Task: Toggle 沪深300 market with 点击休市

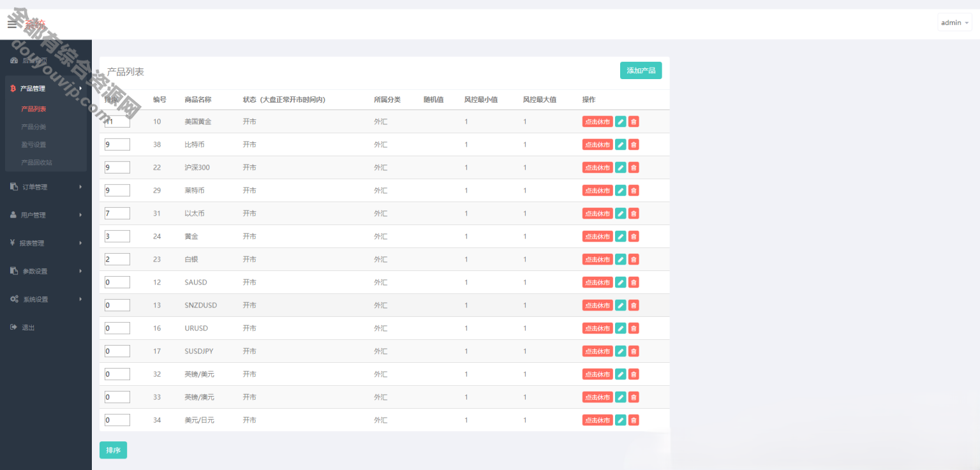Action: [x=597, y=168]
